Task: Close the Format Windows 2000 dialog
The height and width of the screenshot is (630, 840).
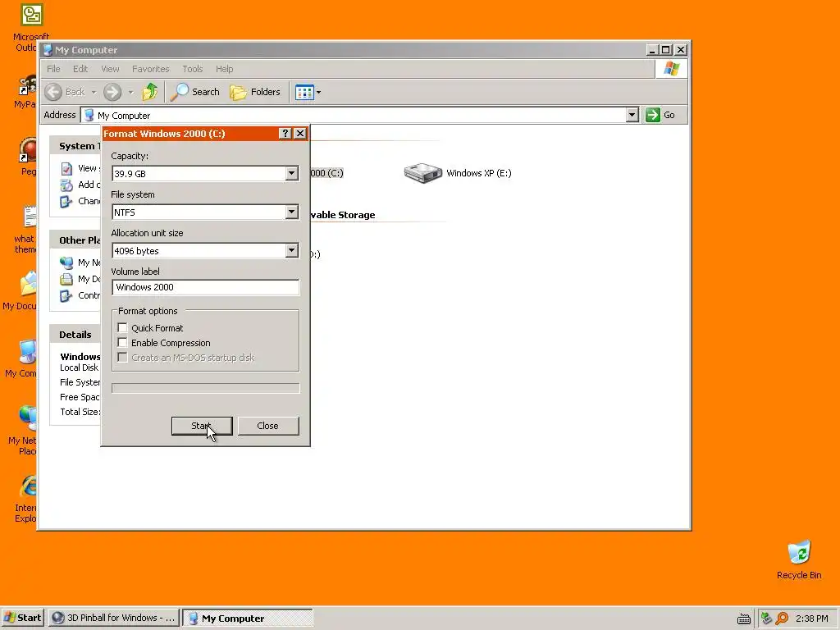Action: coord(300,134)
